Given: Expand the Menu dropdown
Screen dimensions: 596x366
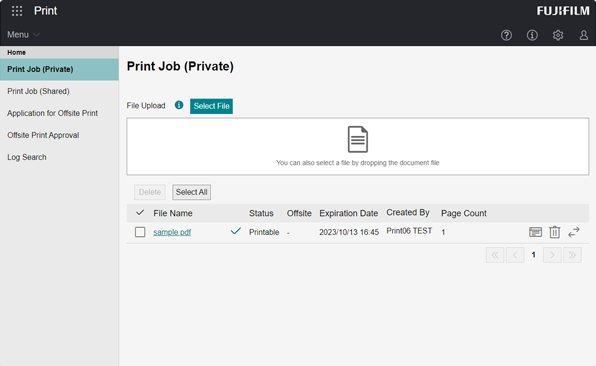Looking at the screenshot, I should [23, 35].
